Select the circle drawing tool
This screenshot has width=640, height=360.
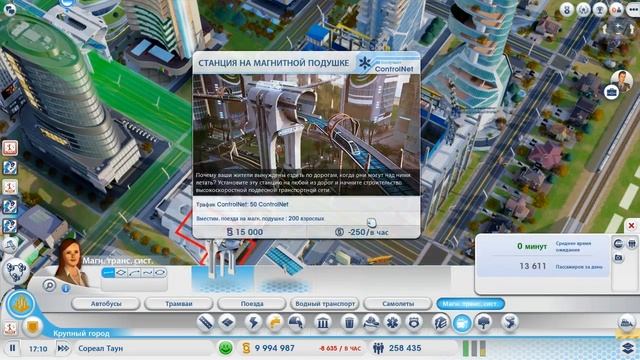(x=160, y=272)
